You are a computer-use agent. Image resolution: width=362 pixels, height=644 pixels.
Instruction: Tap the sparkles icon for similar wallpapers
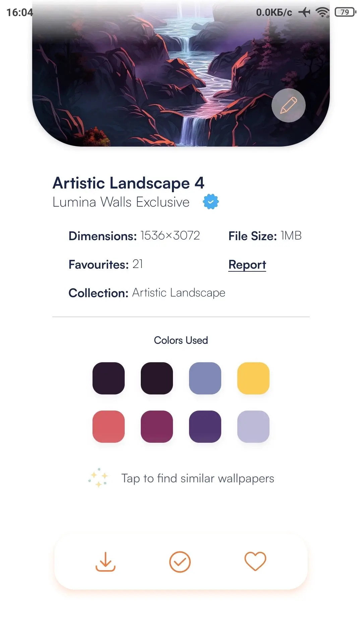(98, 478)
